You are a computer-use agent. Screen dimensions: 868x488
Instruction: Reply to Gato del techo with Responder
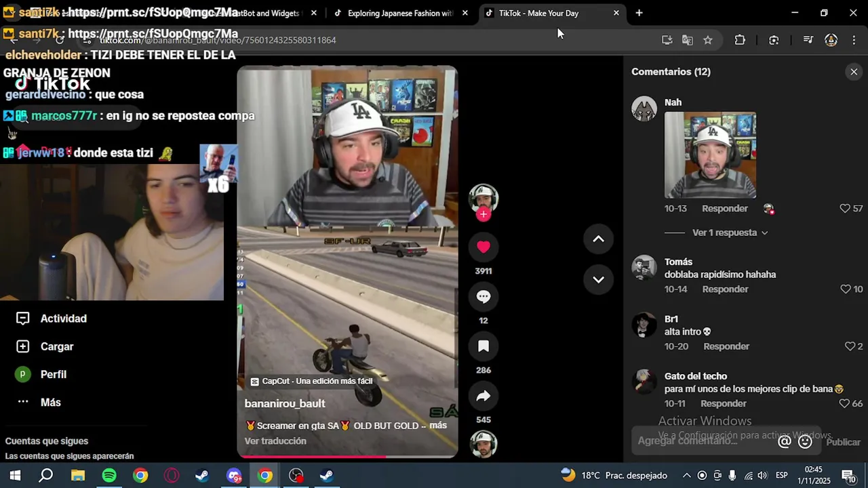coord(724,403)
